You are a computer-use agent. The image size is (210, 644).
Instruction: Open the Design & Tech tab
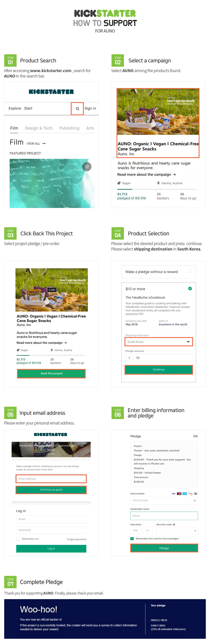(39, 128)
